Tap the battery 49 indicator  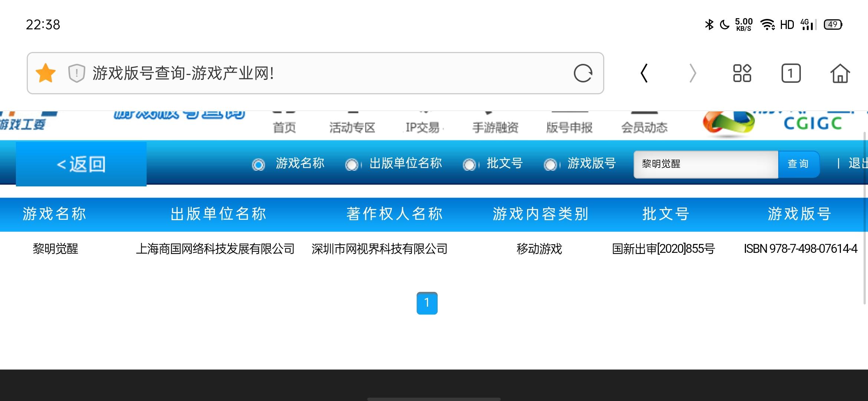(x=833, y=25)
